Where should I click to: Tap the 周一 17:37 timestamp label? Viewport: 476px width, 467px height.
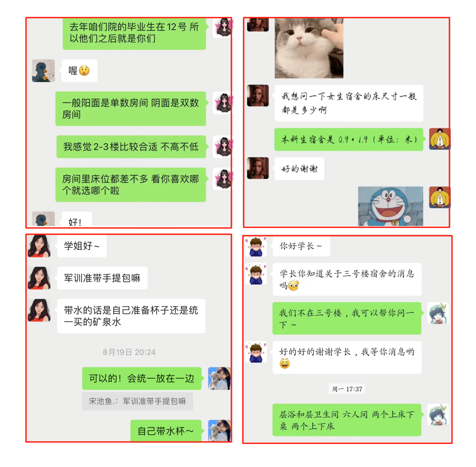click(347, 389)
